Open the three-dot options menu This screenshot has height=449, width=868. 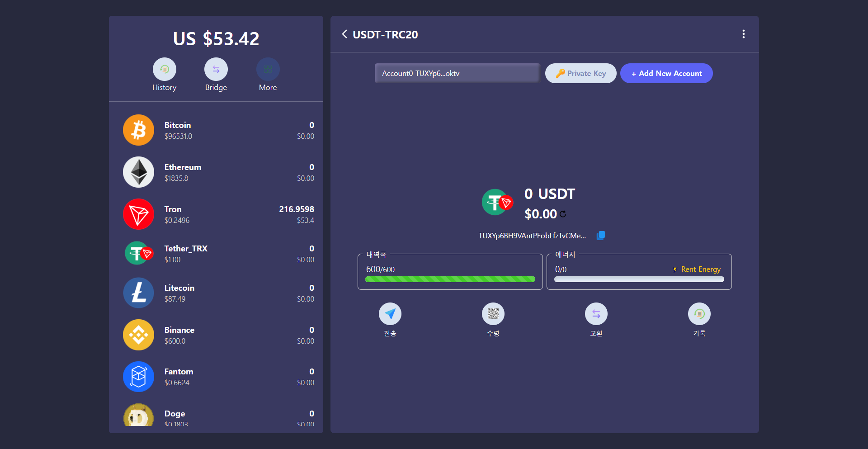(744, 34)
